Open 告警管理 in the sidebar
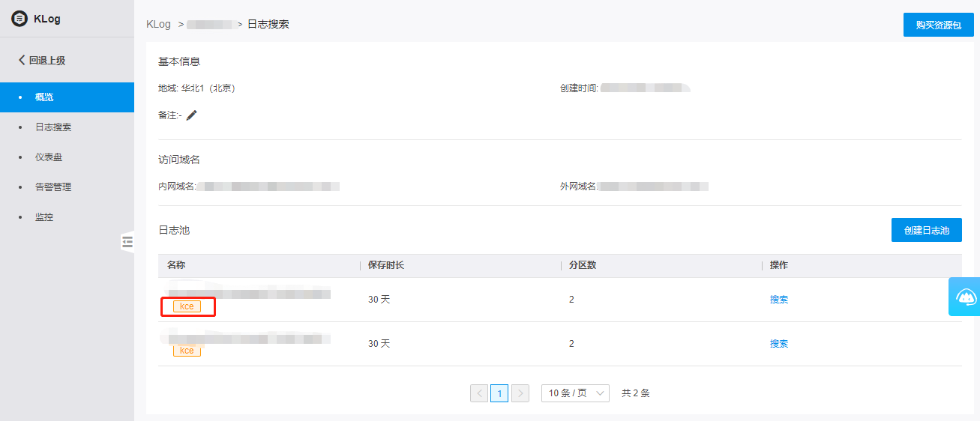Viewport: 980px width, 421px height. 53,187
